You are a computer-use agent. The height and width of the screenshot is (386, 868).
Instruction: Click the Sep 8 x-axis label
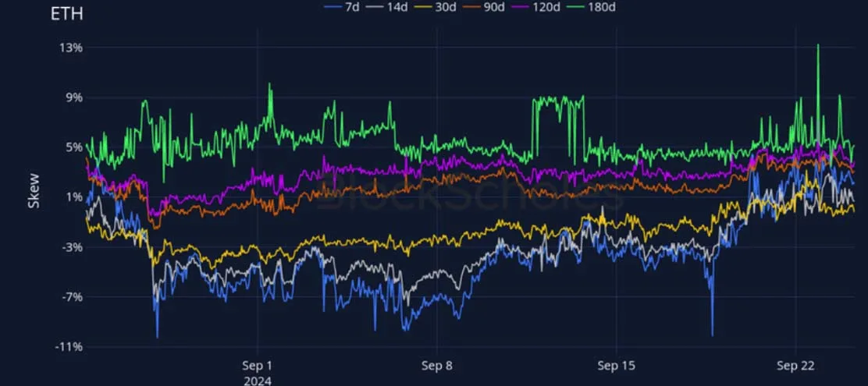coord(437,366)
